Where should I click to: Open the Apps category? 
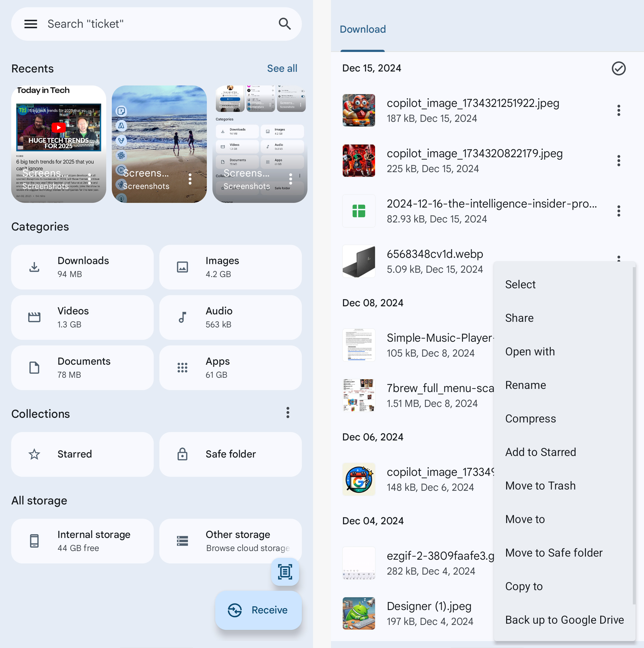[x=230, y=367]
